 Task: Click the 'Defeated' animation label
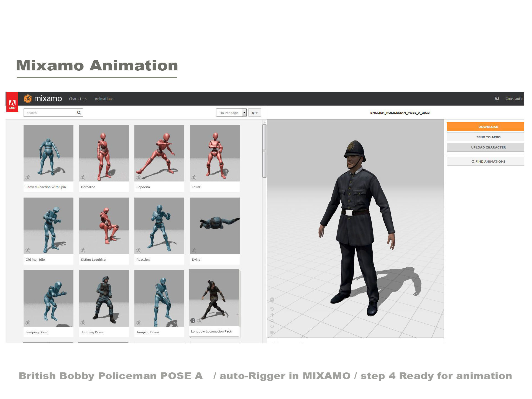click(x=88, y=187)
